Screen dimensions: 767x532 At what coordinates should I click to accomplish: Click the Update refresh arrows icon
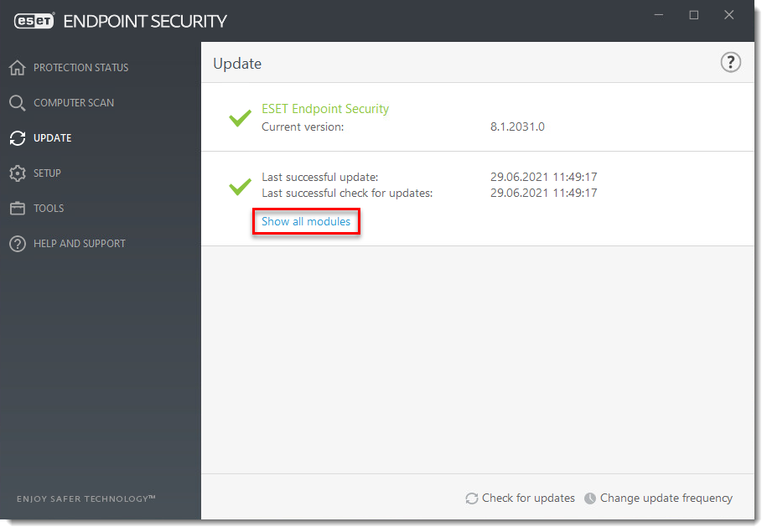18,138
